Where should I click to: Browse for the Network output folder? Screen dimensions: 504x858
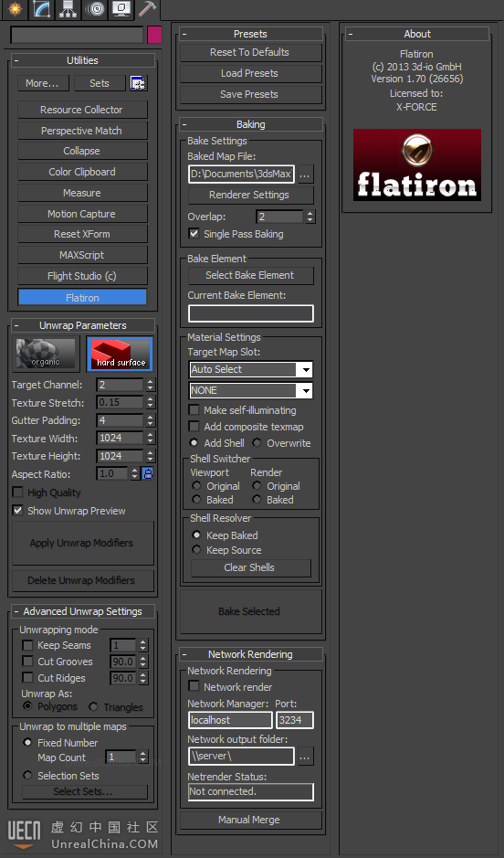click(305, 757)
